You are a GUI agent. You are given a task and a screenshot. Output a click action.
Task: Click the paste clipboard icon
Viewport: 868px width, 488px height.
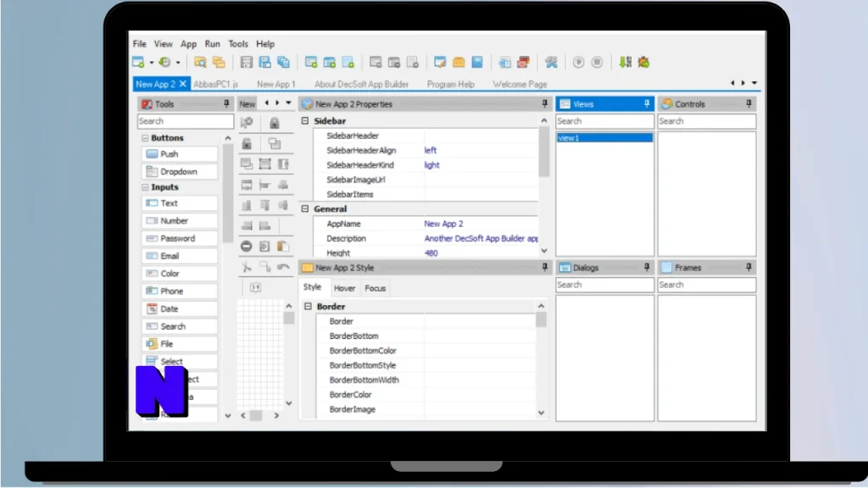(283, 247)
